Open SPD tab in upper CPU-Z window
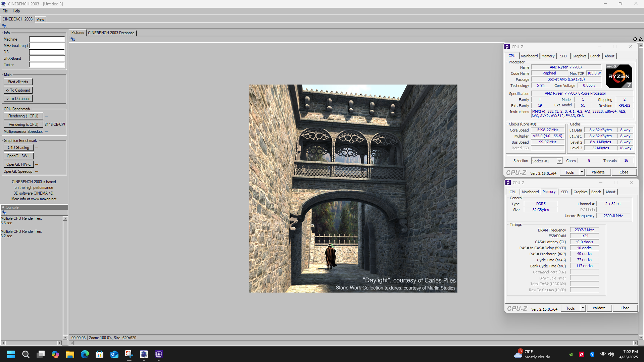 563,56
